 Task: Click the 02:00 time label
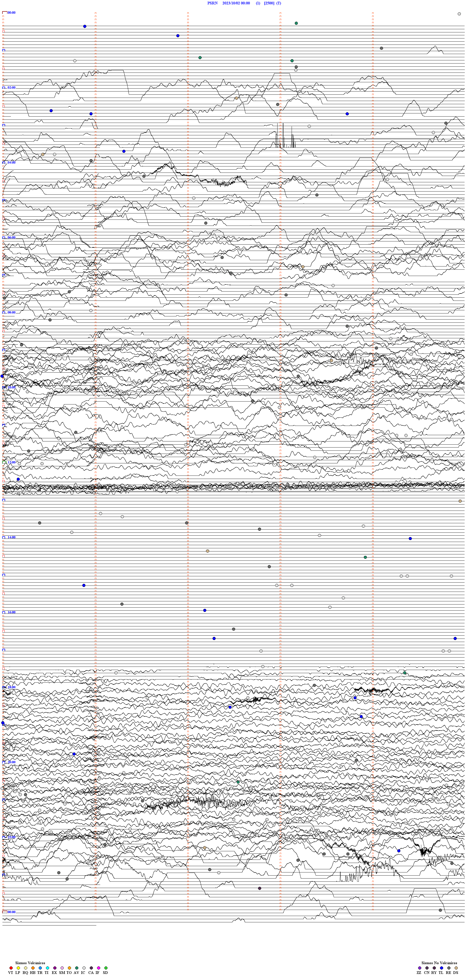pos(11,88)
